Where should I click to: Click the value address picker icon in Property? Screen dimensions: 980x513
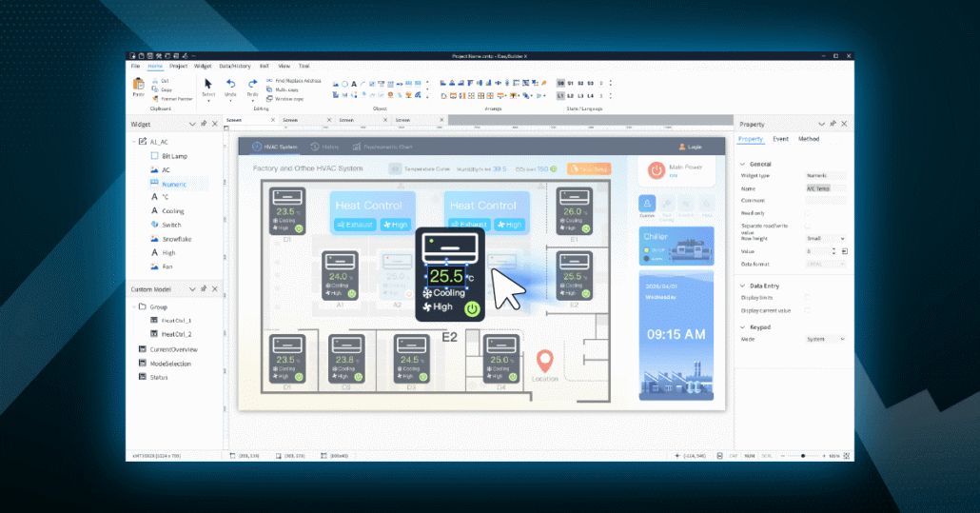[x=844, y=251]
